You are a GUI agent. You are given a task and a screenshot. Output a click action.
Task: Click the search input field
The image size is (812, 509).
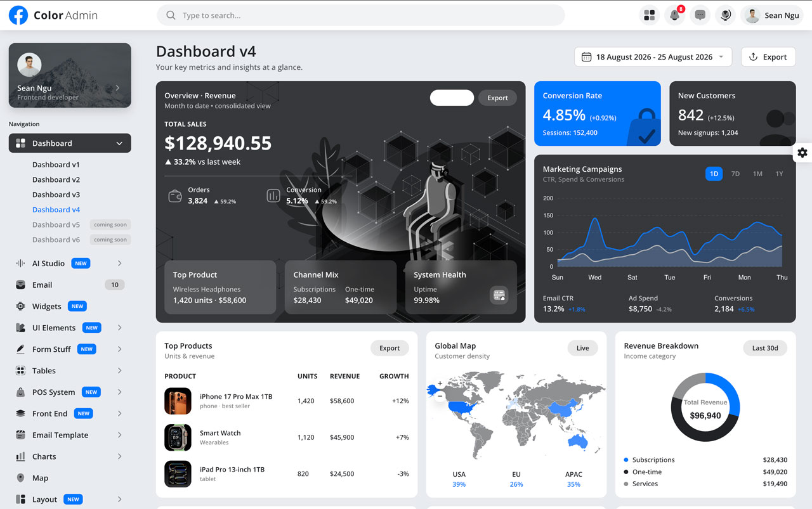coord(361,15)
